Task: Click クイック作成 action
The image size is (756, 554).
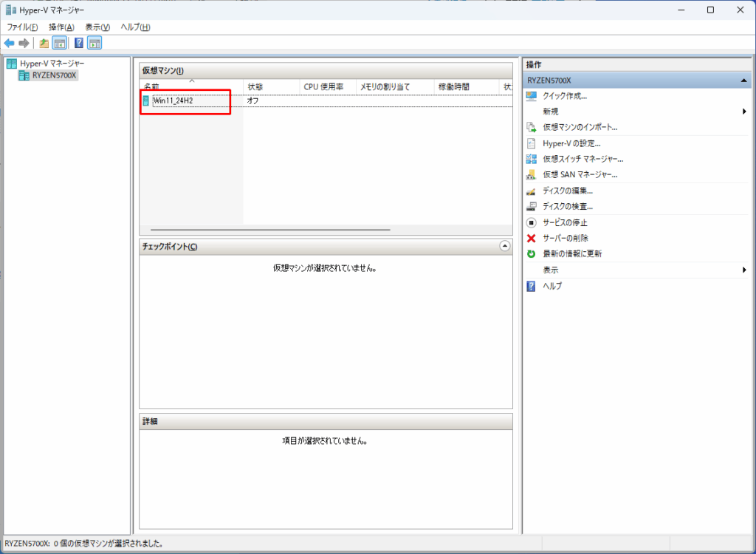Action: [565, 96]
